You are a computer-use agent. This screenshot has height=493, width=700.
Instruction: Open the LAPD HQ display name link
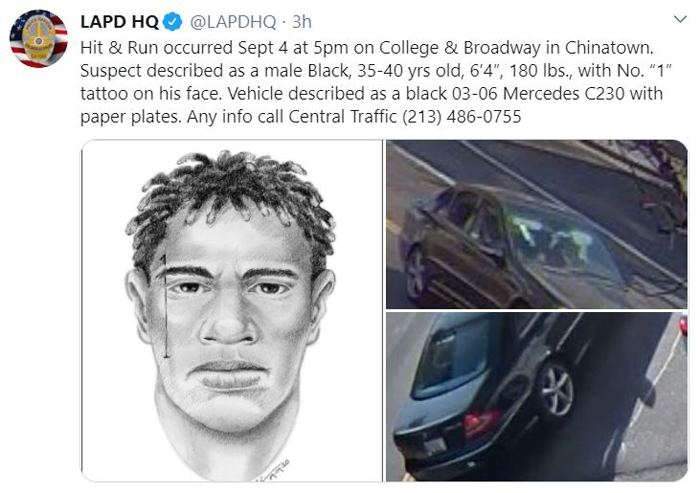click(x=119, y=21)
